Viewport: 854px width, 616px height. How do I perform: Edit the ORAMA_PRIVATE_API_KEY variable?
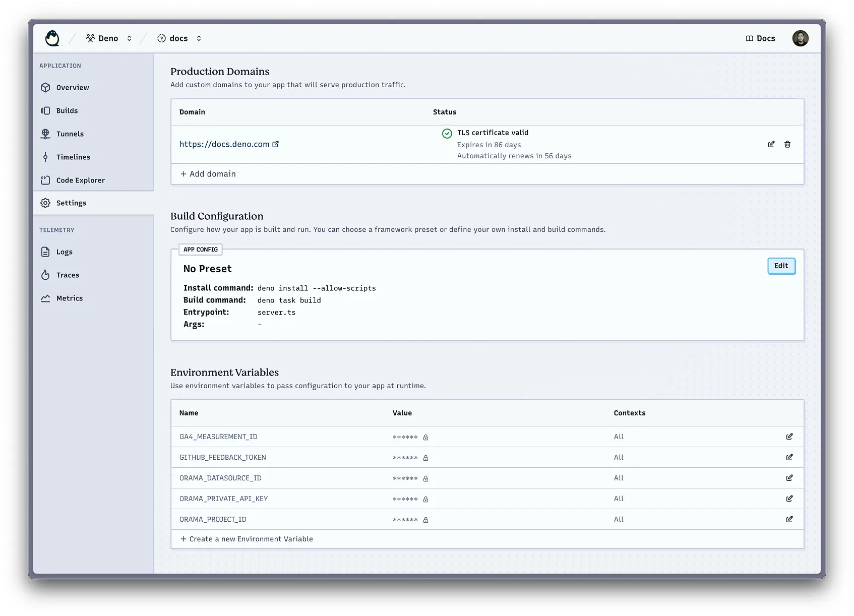coord(789,499)
